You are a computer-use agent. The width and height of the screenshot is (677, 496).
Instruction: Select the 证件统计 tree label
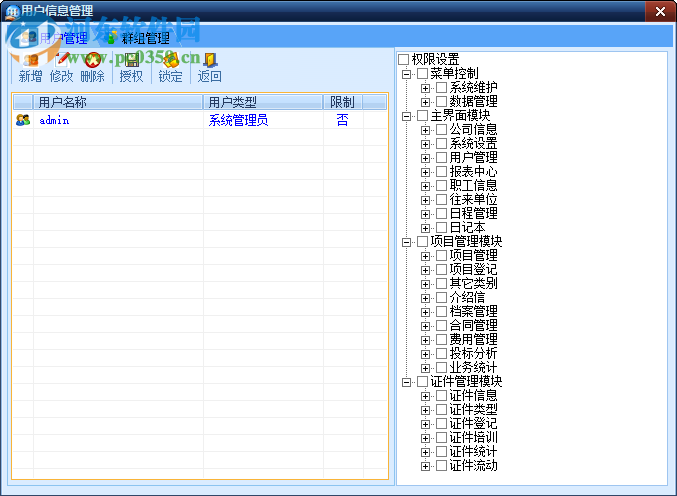coord(473,452)
